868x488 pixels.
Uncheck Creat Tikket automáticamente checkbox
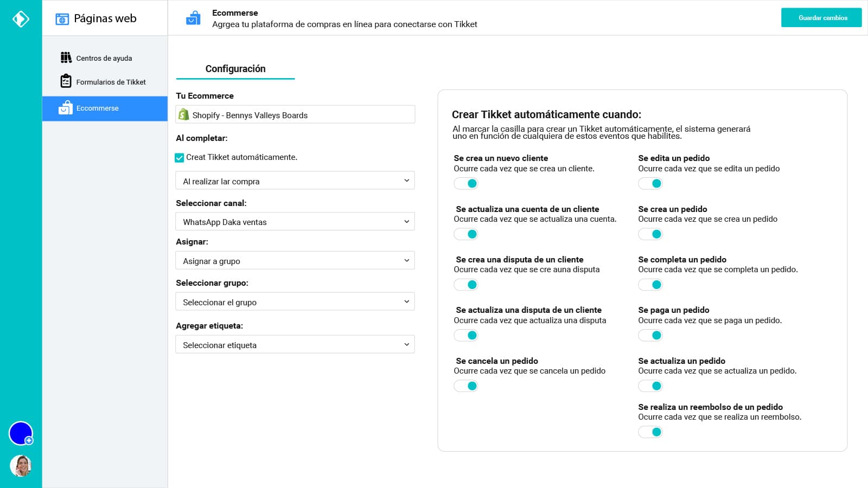180,158
